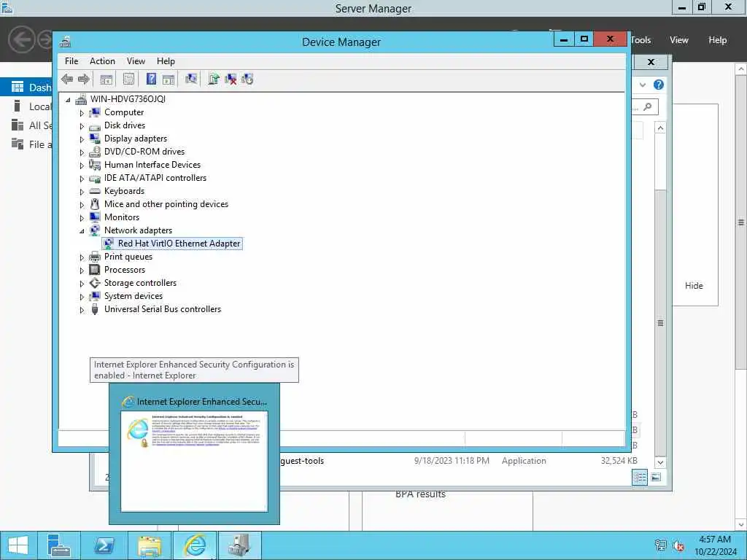Image resolution: width=747 pixels, height=560 pixels.
Task: Click the Forward arrow in Device Manager toolbar
Action: [83, 79]
